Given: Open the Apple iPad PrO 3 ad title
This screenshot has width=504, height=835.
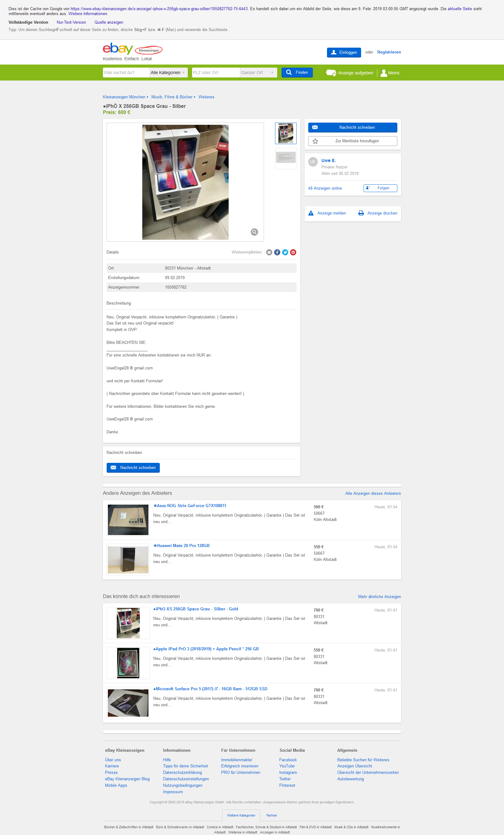Looking at the screenshot, I should coord(206,649).
